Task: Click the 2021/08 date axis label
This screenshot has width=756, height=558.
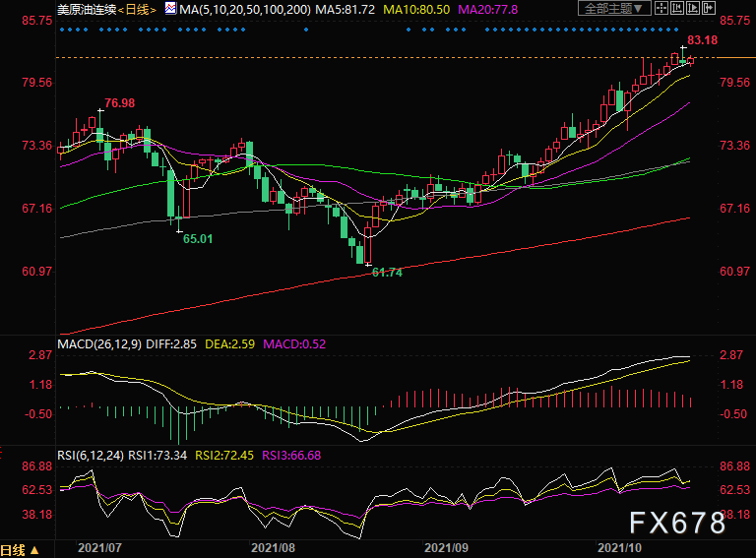Action: [273, 548]
